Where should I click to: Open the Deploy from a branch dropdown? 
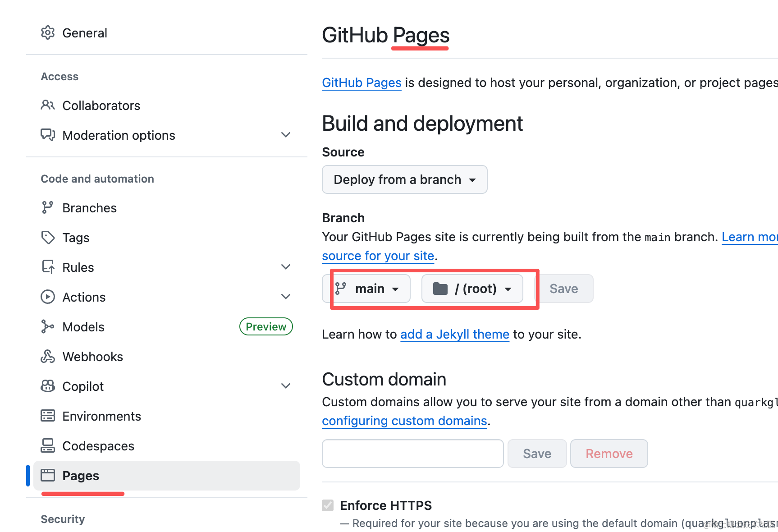(405, 179)
